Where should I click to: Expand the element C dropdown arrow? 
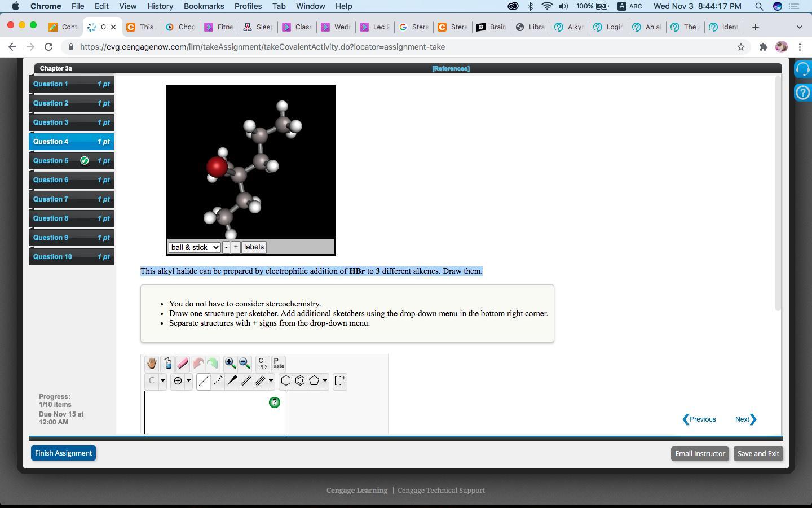[162, 381]
